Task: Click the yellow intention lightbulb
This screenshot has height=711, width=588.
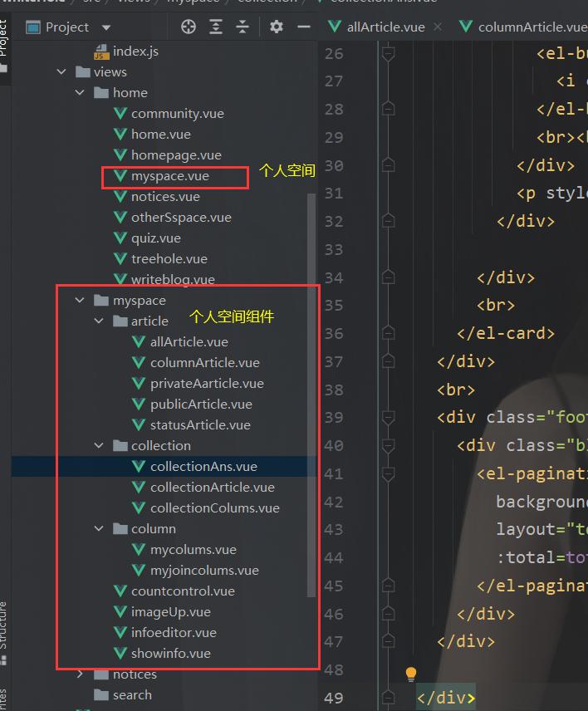Action: click(x=411, y=674)
